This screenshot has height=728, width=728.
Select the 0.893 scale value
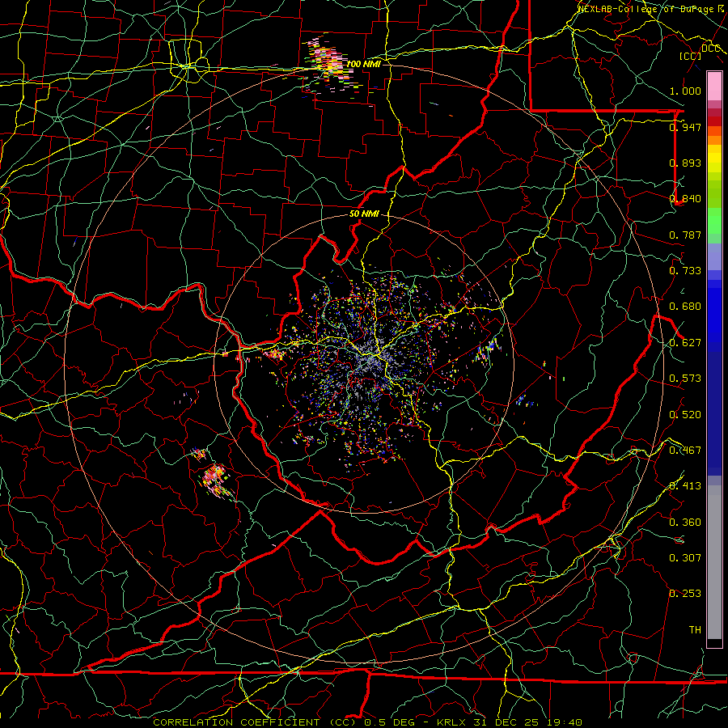click(x=685, y=163)
